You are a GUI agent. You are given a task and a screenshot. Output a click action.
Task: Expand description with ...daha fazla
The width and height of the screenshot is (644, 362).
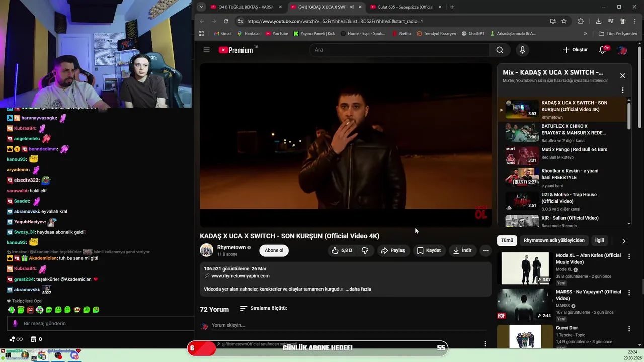coord(358,289)
